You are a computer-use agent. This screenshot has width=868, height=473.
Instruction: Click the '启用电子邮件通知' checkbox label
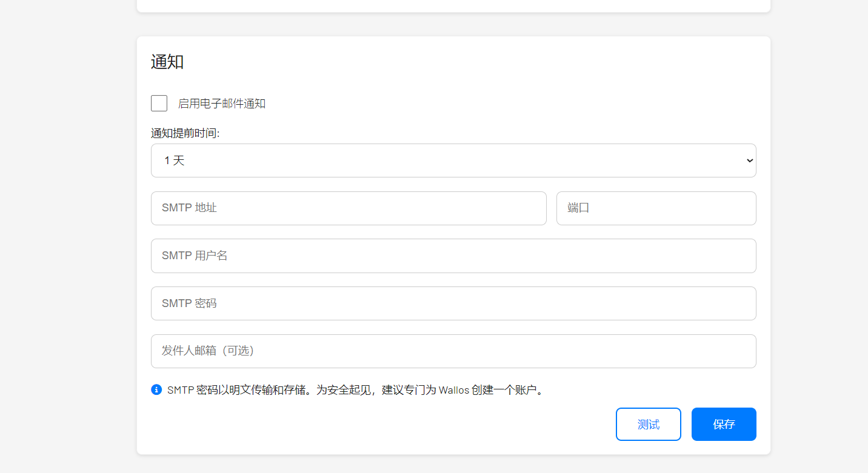(x=221, y=104)
